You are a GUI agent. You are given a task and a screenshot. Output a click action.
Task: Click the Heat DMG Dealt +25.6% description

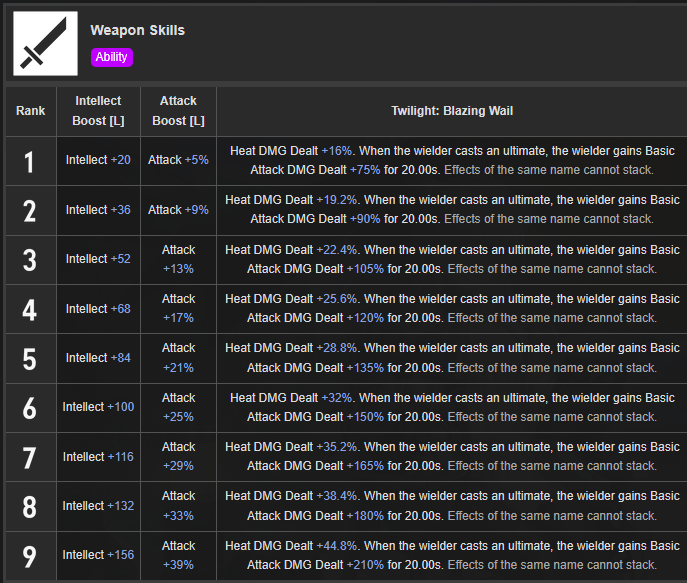tap(452, 309)
